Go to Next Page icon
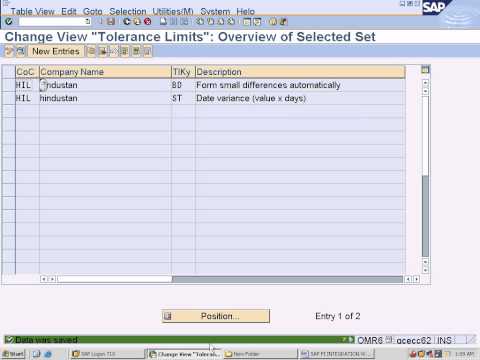This screenshot has height=360, width=480. [221, 22]
